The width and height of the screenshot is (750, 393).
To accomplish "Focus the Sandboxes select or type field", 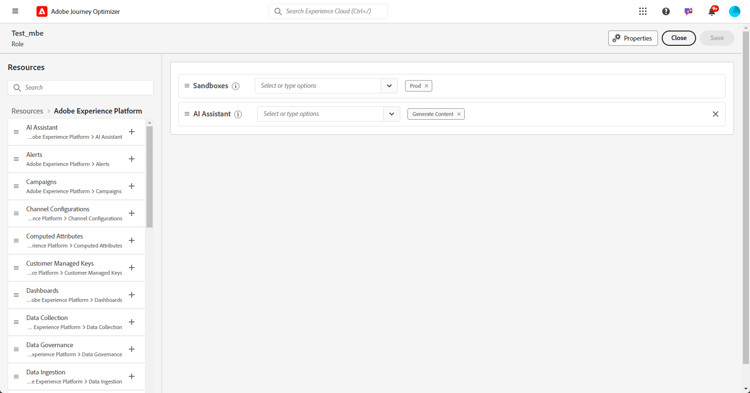I will (x=318, y=86).
